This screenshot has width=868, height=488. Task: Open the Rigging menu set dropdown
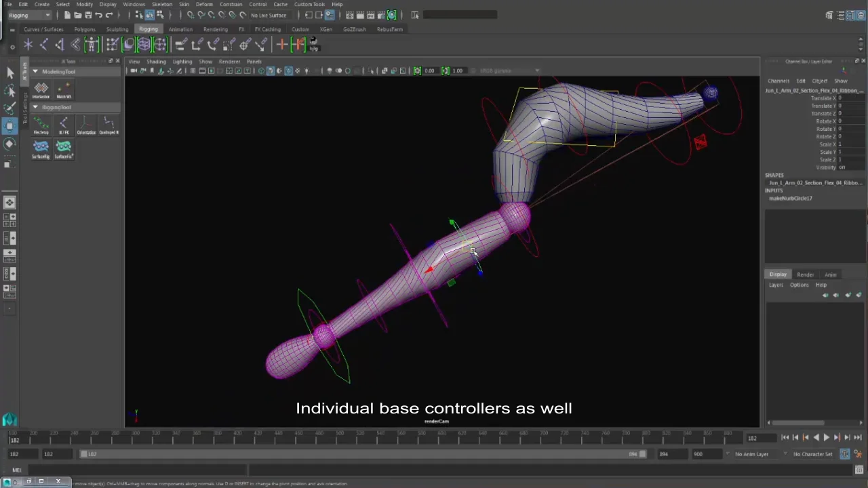coord(30,15)
